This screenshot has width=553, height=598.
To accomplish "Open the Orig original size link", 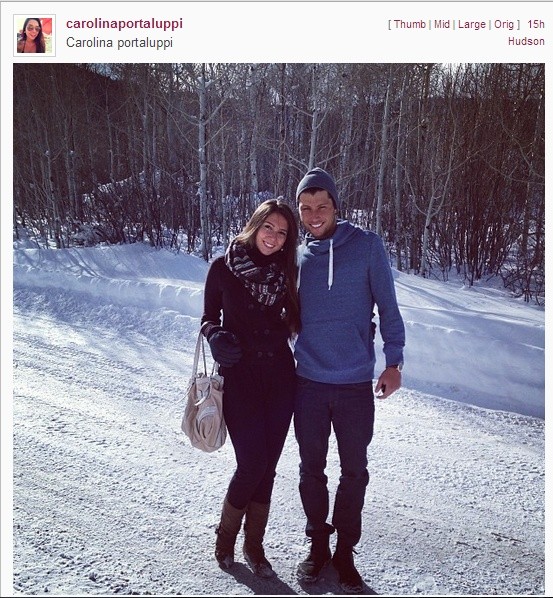I will (x=504, y=24).
